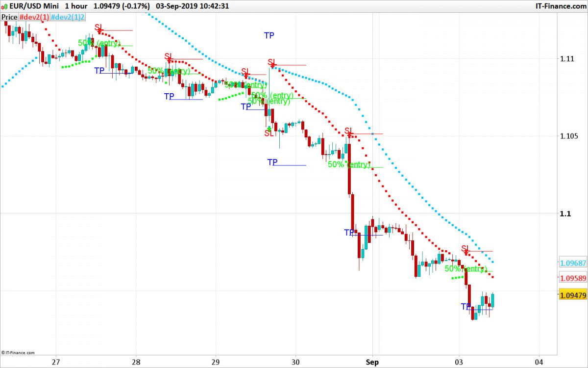Click the 1.105 level on the price axis
The width and height of the screenshot is (588, 368).
[x=568, y=136]
